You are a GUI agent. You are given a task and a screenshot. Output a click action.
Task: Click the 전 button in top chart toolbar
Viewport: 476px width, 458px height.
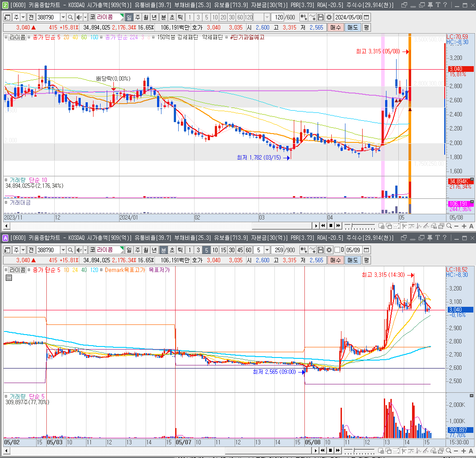[x=31, y=17]
